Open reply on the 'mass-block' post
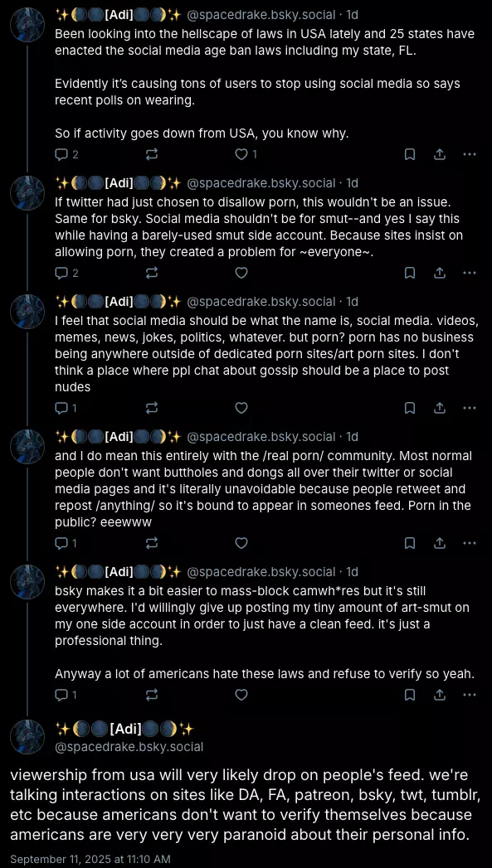This screenshot has height=868, width=492. tap(66, 694)
